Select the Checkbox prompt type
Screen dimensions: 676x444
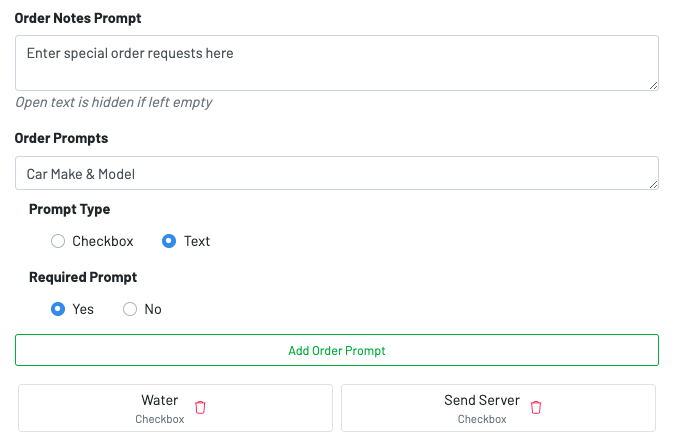tap(58, 241)
